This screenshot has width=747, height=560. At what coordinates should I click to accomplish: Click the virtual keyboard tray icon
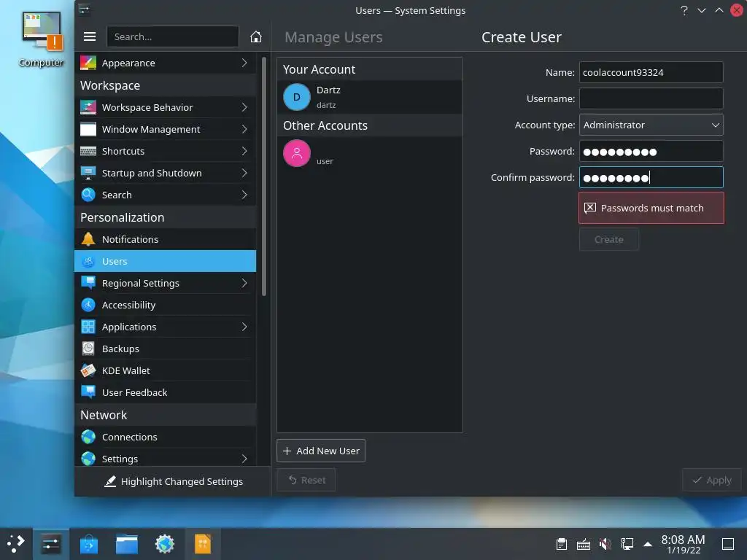[x=583, y=544]
